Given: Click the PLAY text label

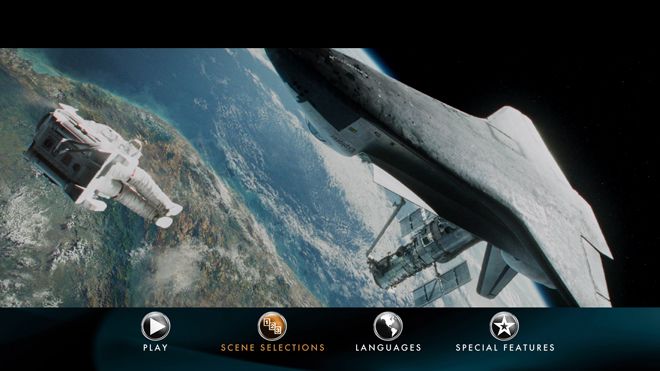Looking at the screenshot, I should click(x=156, y=348).
